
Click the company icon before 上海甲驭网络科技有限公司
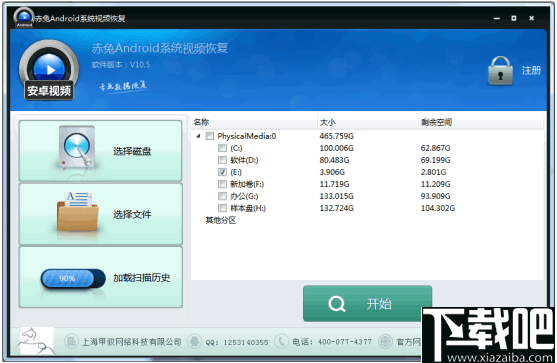tap(71, 341)
